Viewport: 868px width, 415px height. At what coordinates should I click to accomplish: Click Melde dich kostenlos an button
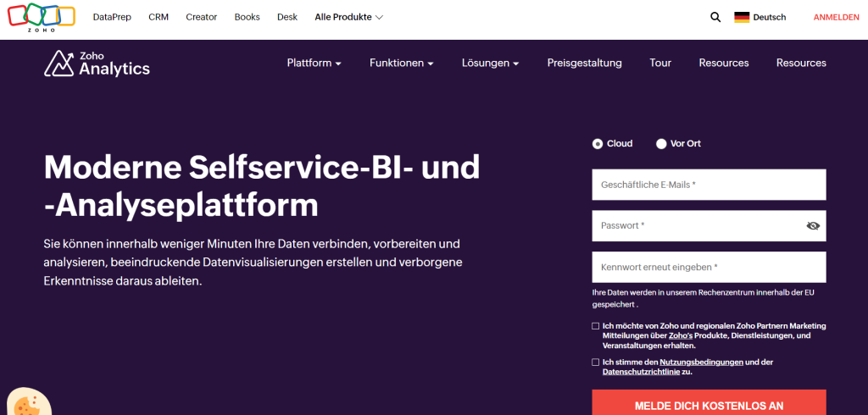709,402
